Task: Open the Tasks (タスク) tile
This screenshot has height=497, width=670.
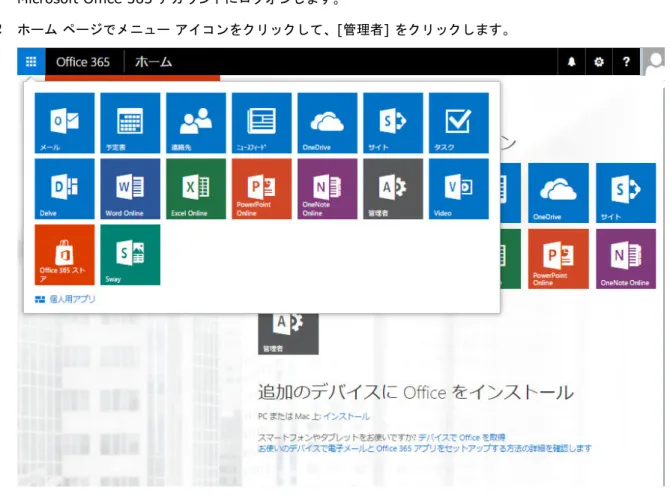Action: coord(459,123)
